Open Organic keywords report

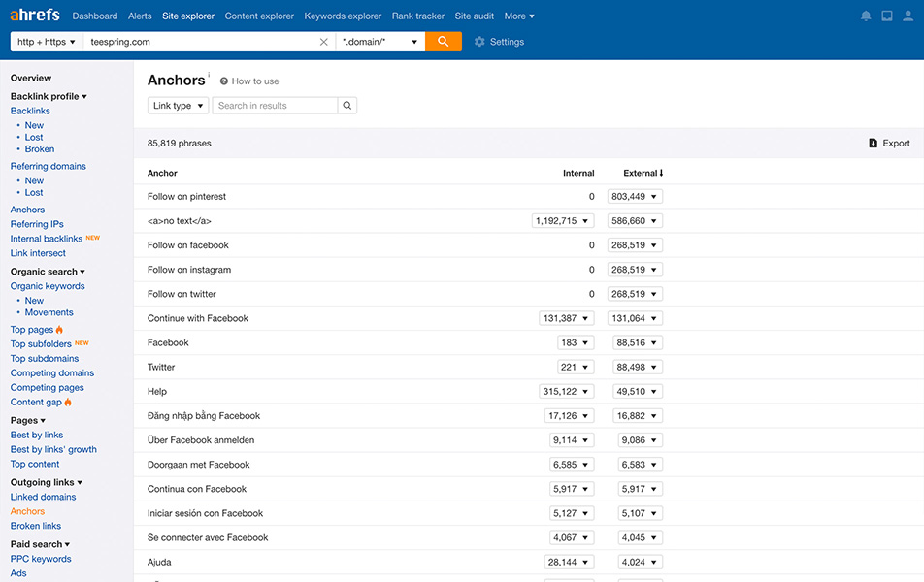click(x=48, y=286)
